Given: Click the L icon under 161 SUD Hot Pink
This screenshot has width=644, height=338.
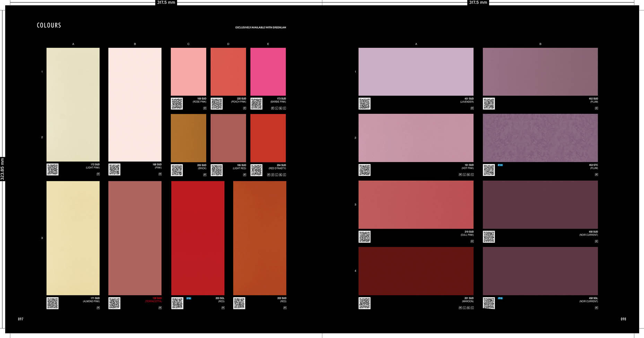Looking at the screenshot, I should pos(464,175).
